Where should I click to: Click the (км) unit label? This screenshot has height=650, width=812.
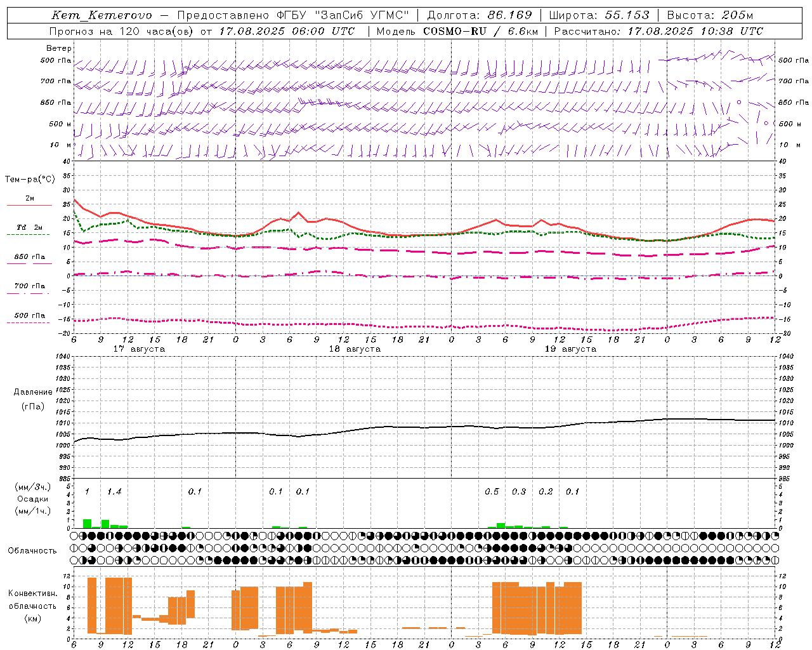coord(32,618)
